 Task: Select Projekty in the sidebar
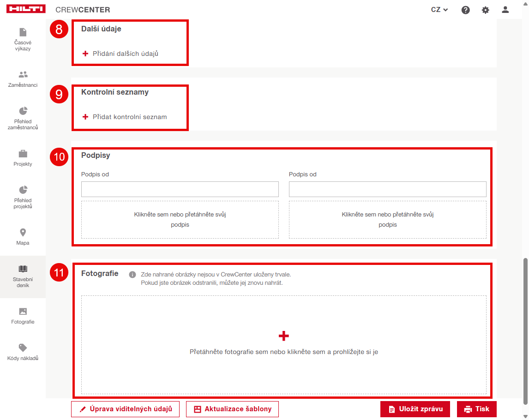23,158
